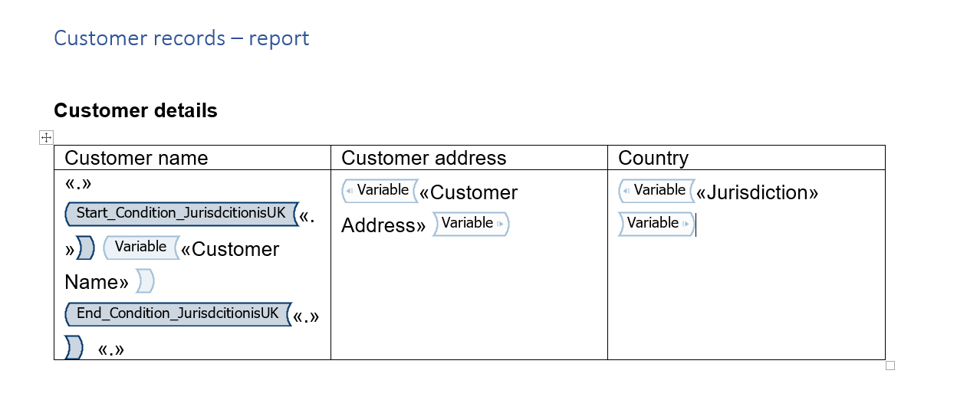Click the dark closing tag after Start_Condition control
This screenshot has height=400, width=980.
point(85,248)
